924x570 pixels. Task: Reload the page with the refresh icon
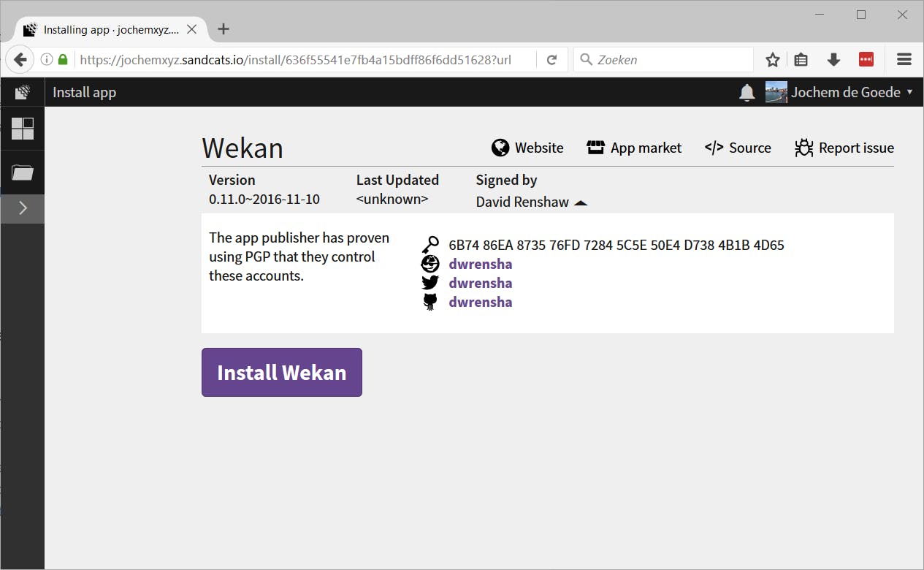click(x=552, y=60)
